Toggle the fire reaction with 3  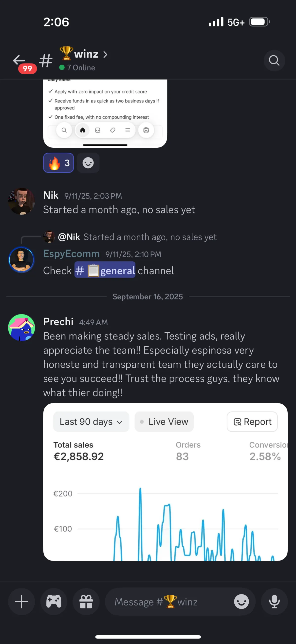58,163
